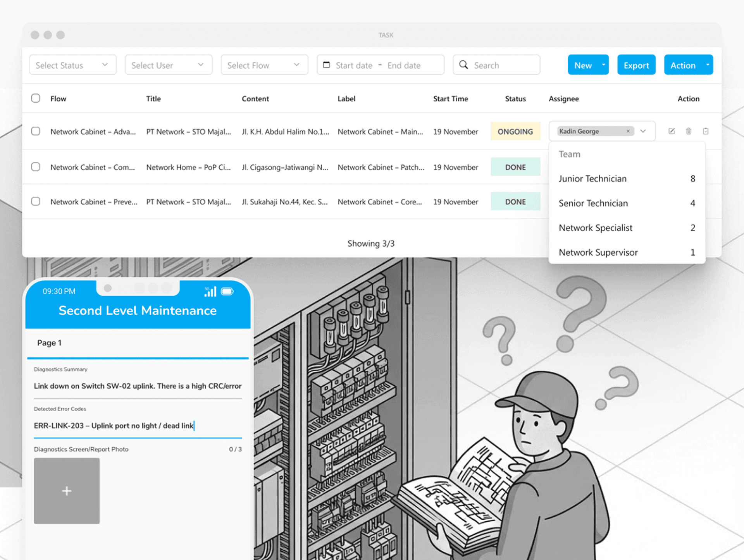Click the Export button
Screen dimensions: 744x560
[636, 65]
